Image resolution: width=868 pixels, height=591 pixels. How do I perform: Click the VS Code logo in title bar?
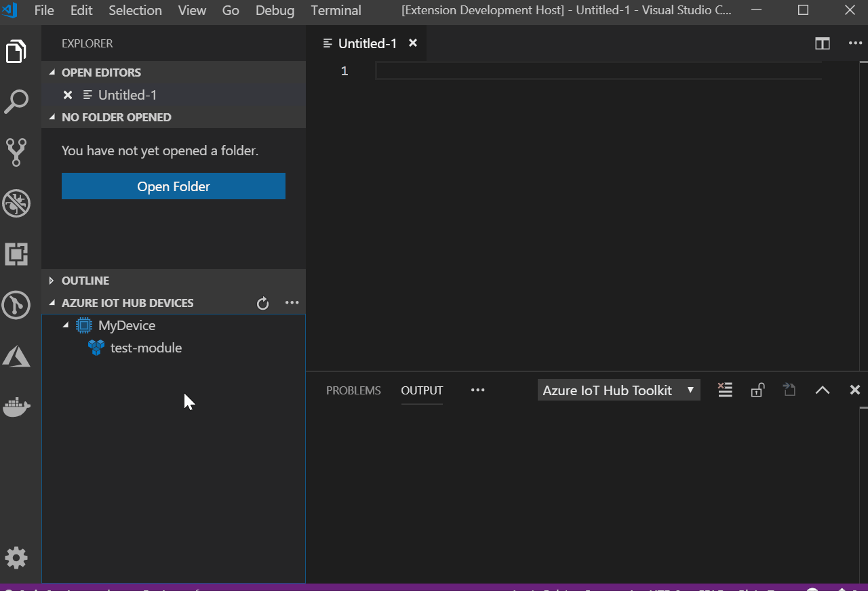coord(10,10)
